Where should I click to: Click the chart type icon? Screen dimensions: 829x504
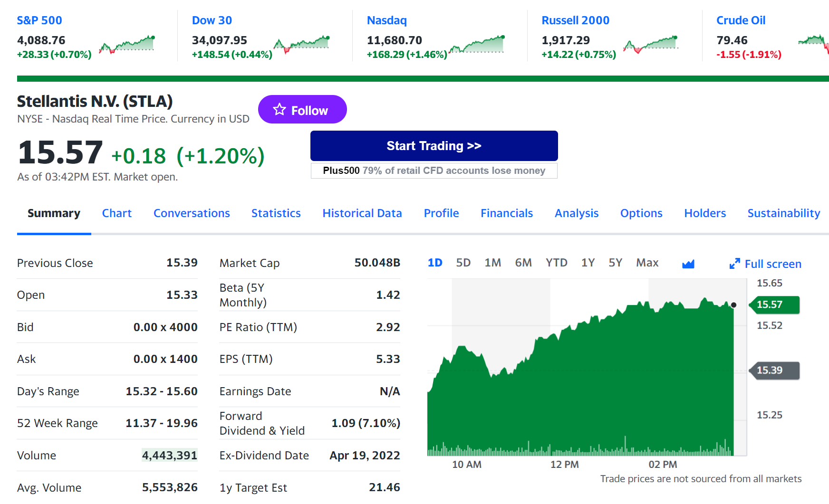click(688, 264)
